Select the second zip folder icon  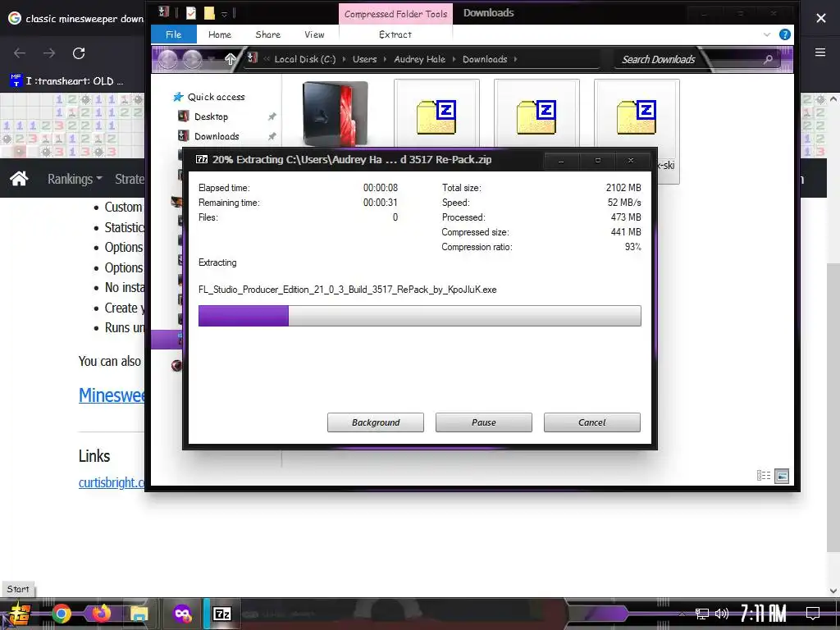tap(536, 116)
